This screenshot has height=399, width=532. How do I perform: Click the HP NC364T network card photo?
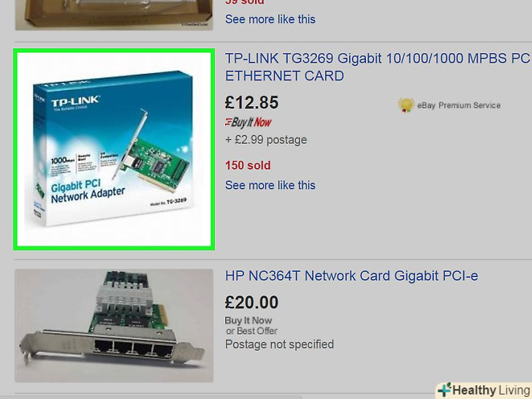[x=114, y=326]
